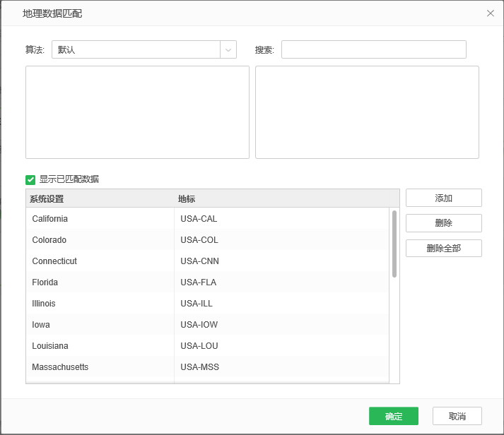Image resolution: width=504 pixels, height=435 pixels.
Task: Select the California row
Action: (207, 219)
